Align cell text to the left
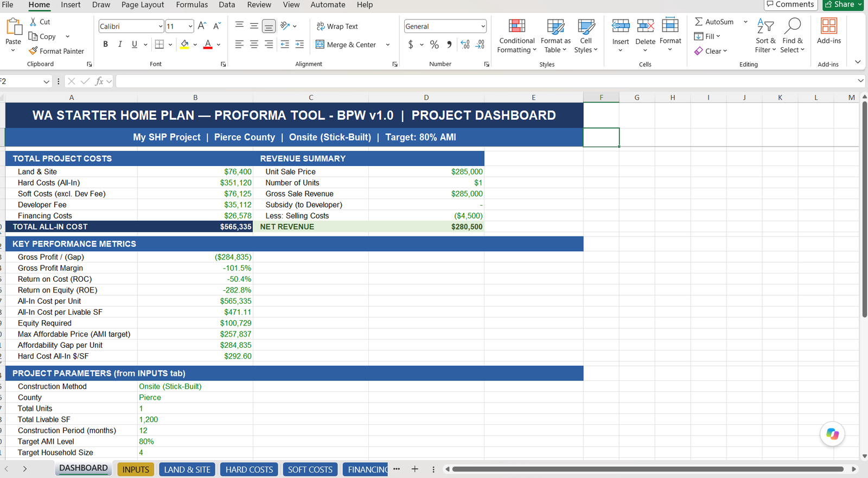The image size is (868, 478). pos(239,44)
